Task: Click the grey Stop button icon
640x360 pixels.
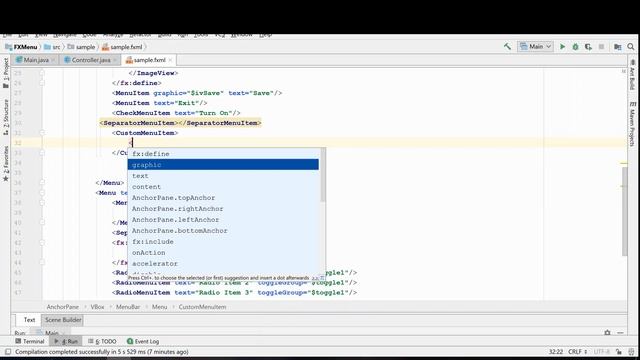Action: click(x=601, y=47)
